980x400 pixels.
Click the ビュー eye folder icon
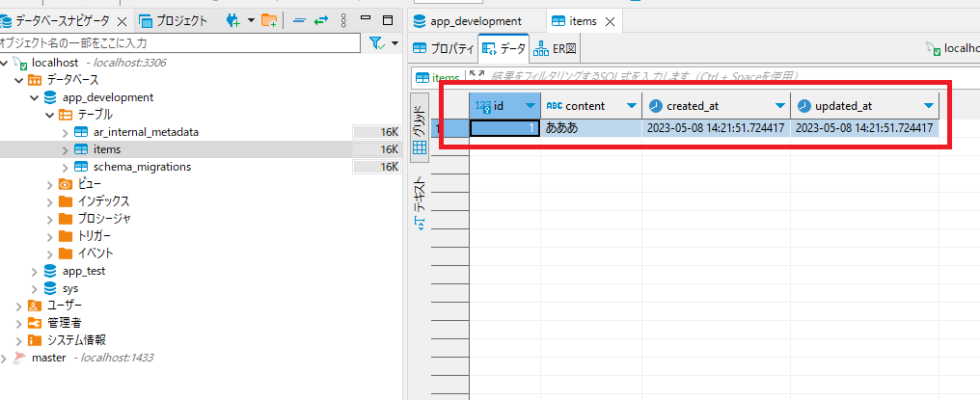66,184
